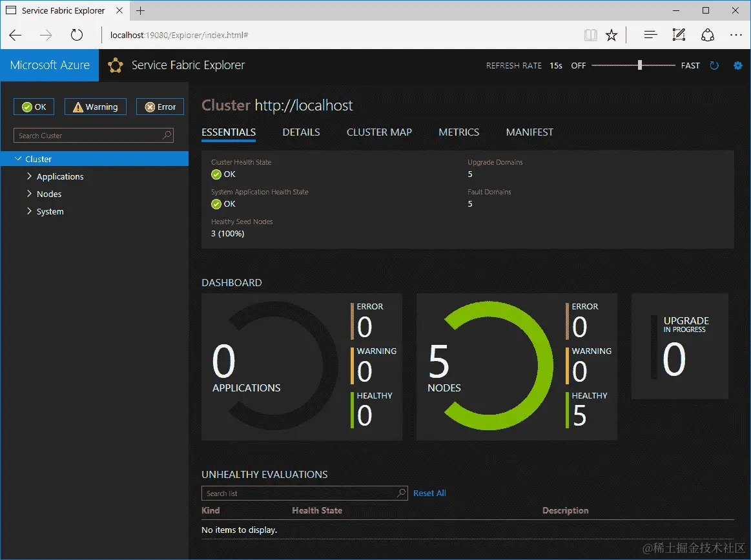The height and width of the screenshot is (560, 751).
Task: Close the Service Fabric Explorer tab
Action: [119, 10]
